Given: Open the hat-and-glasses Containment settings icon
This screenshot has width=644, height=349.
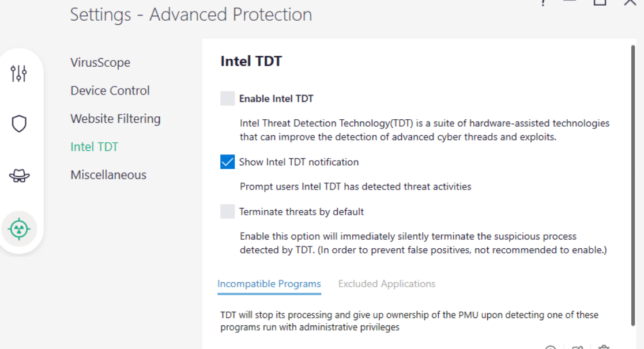Looking at the screenshot, I should 19,176.
